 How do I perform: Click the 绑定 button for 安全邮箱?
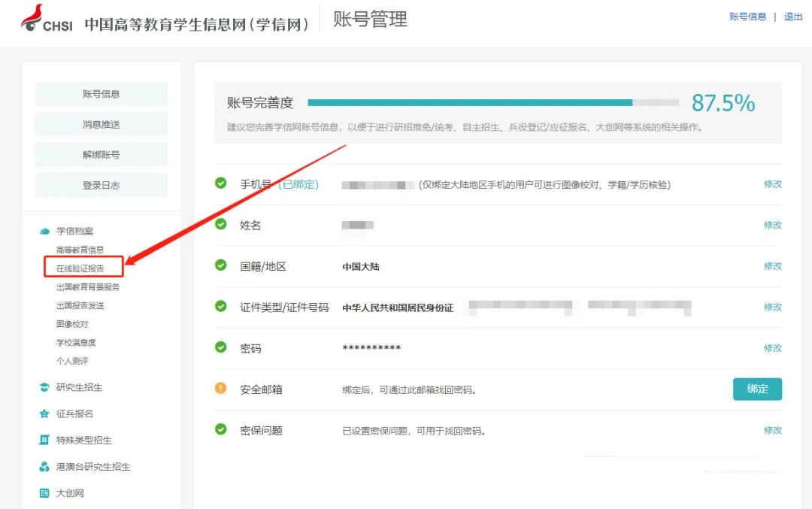[757, 389]
